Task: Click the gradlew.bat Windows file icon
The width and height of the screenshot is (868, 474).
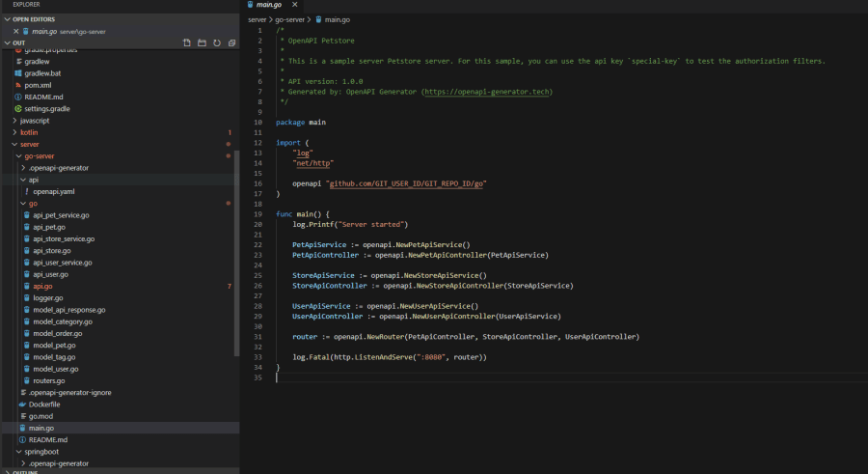Action: click(18, 73)
